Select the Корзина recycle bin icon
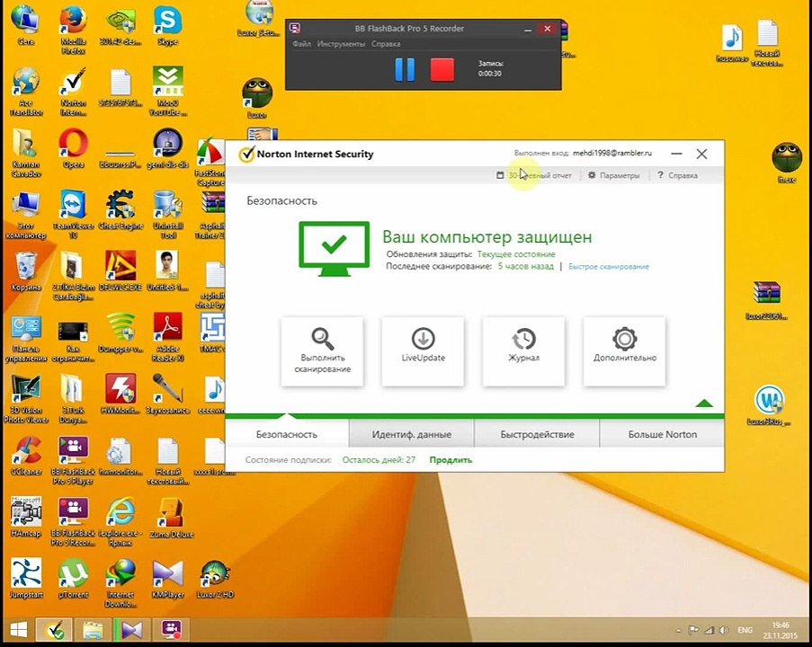812x647 pixels. [x=25, y=271]
